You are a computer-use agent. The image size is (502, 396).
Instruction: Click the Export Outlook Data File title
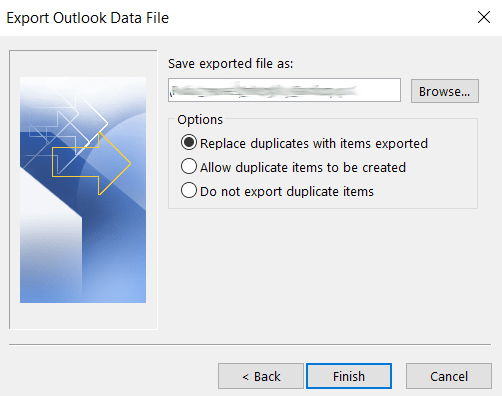[x=88, y=18]
